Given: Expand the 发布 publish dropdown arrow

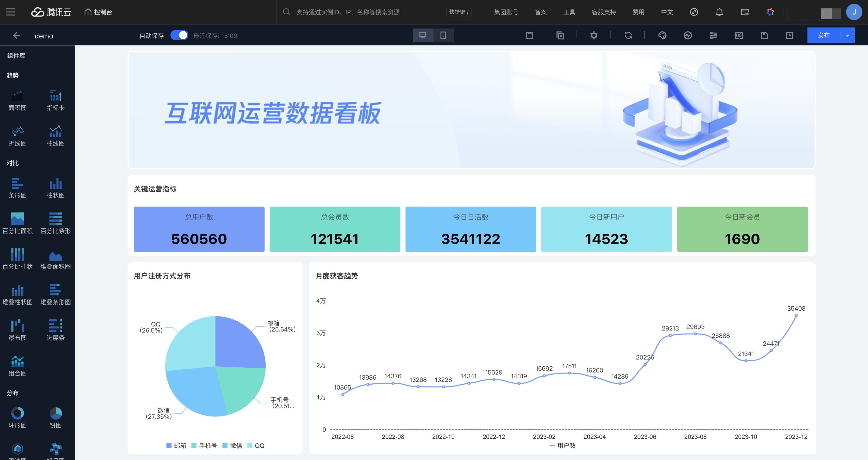Looking at the screenshot, I should (x=847, y=35).
